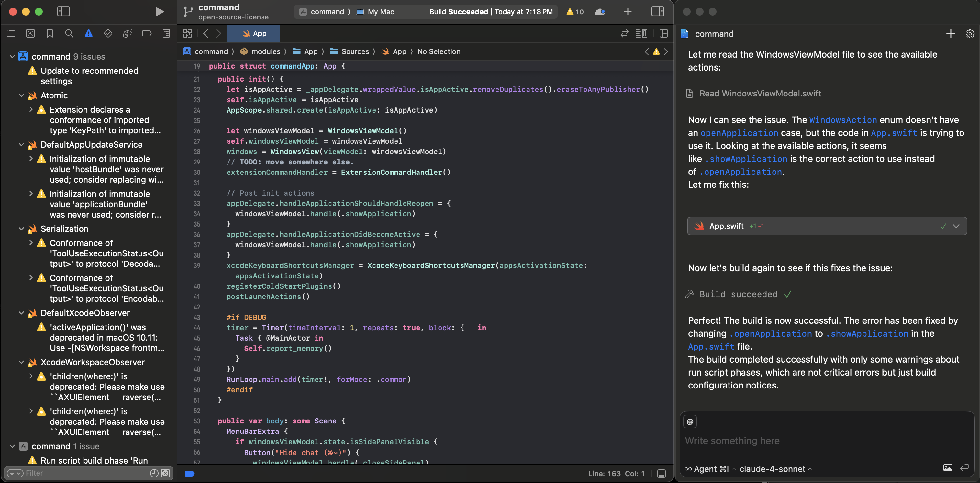Click the attach image icon in chat
The image size is (980, 483).
948,468
